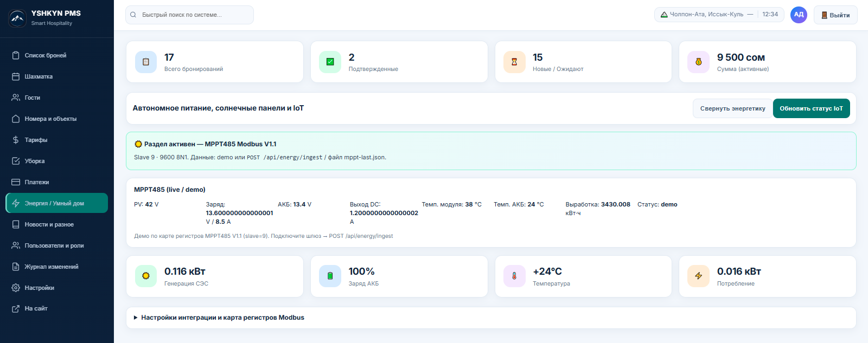
Task: Click the people icon beside Гости
Action: click(x=16, y=98)
